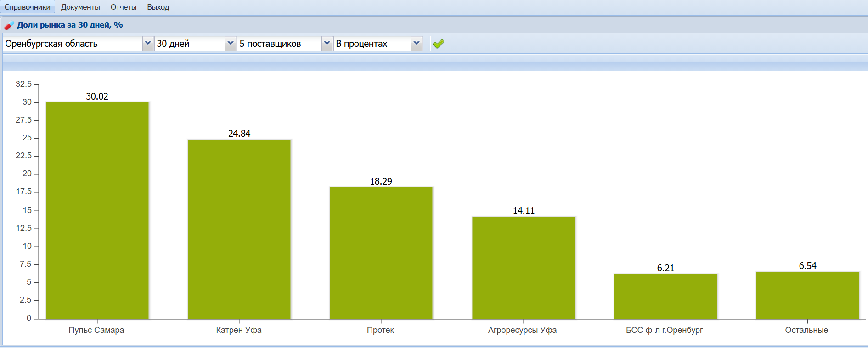The width and height of the screenshot is (868, 348).
Task: Click the 6.54 value label
Action: (807, 266)
